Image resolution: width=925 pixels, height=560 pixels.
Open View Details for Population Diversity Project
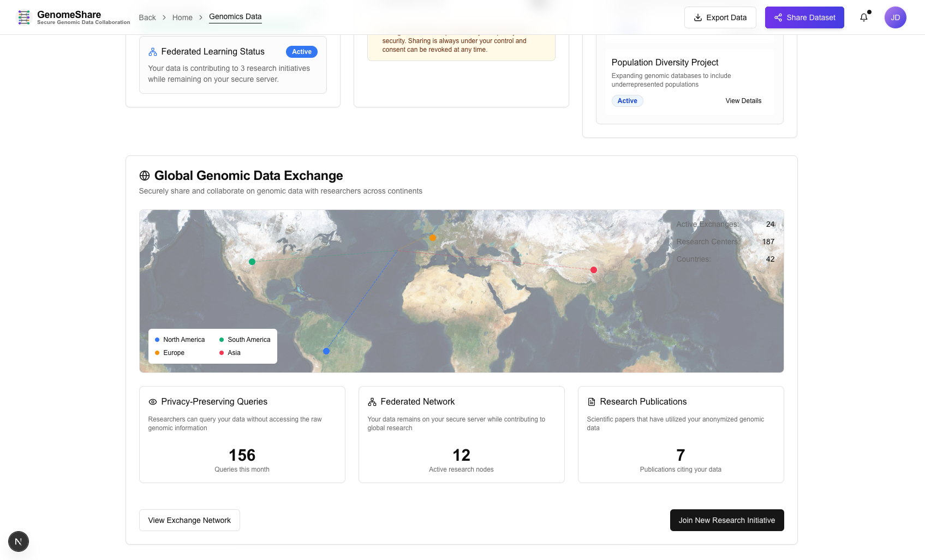(743, 101)
